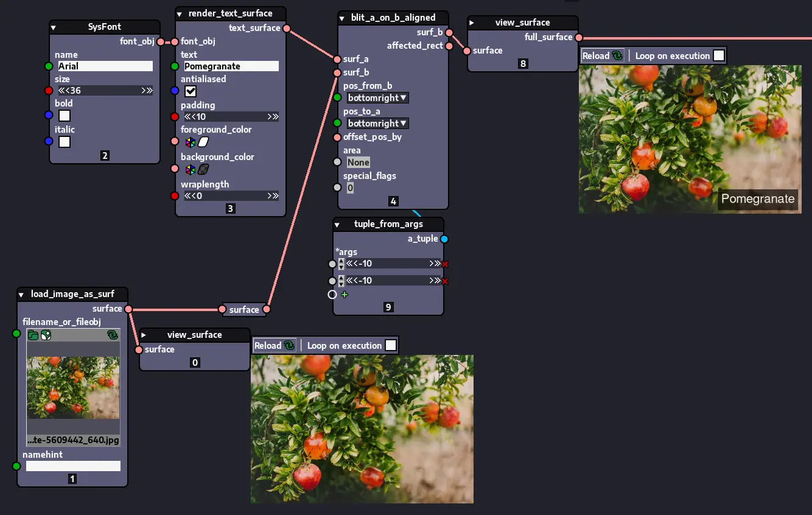Remove second *args entry with red X

pos(445,281)
